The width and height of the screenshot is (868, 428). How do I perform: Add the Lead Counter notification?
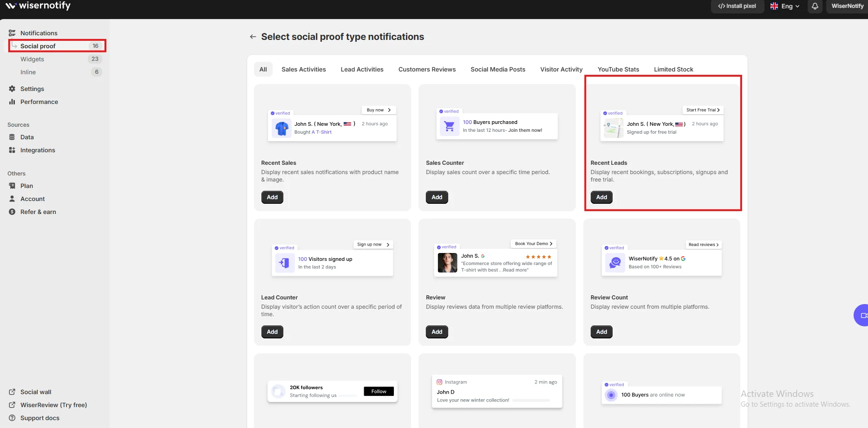pyautogui.click(x=272, y=332)
